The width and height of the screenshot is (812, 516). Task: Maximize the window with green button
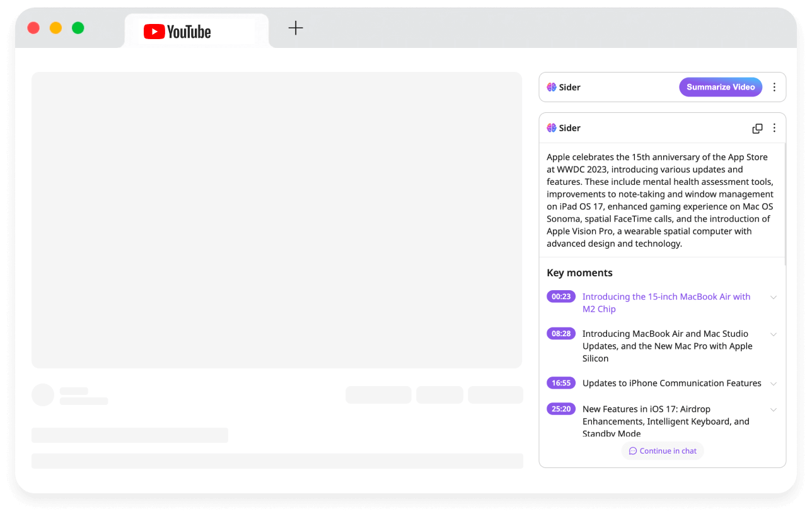point(78,28)
